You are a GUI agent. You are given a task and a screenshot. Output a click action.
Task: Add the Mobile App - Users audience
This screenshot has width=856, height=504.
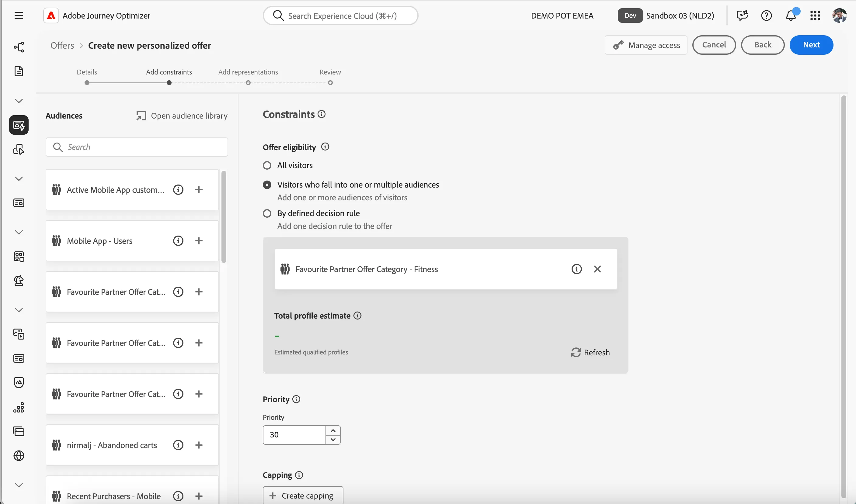199,241
